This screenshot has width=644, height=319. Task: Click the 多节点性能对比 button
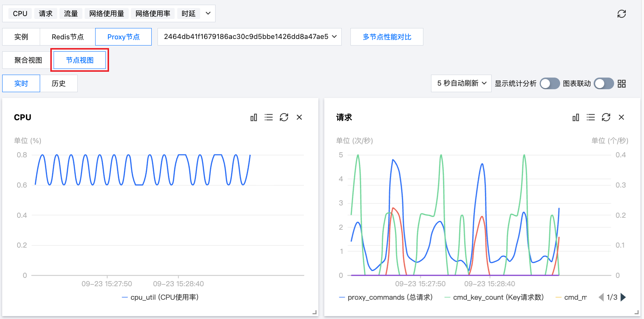[x=387, y=37]
